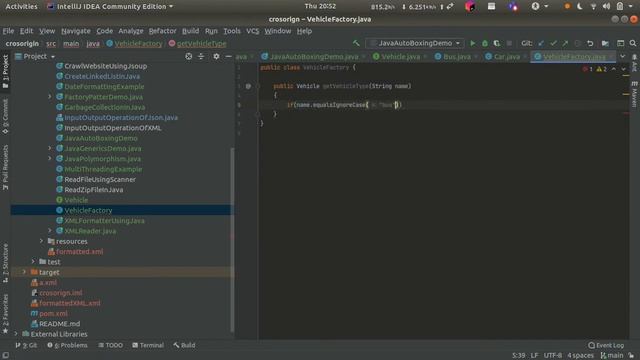Screen dimensions: 640x360
Task: Start debugging with the bug icon
Action: pyautogui.click(x=485, y=43)
